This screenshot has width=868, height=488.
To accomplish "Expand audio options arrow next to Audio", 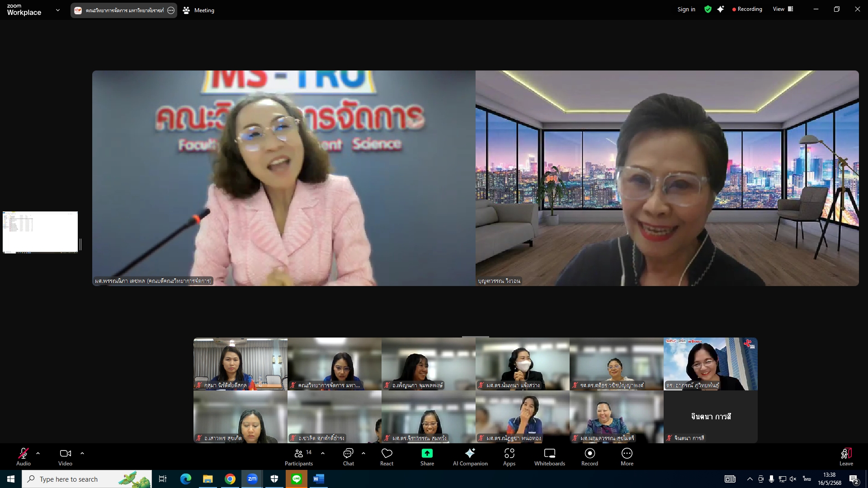I will 38,453.
